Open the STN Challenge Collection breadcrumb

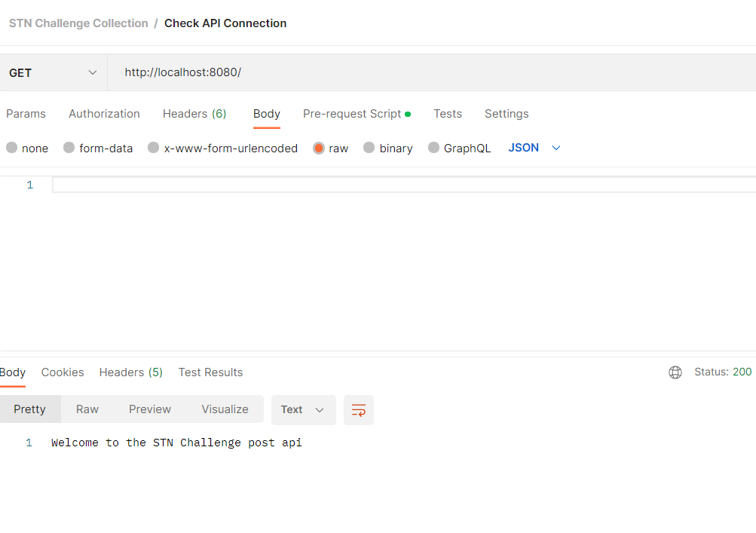(x=78, y=23)
